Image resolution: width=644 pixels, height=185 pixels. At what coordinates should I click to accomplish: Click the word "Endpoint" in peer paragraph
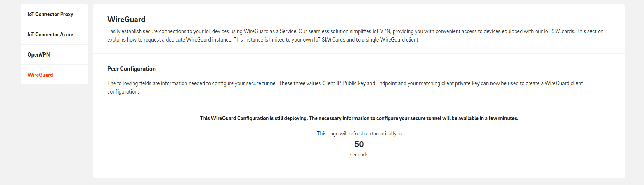pyautogui.click(x=386, y=83)
